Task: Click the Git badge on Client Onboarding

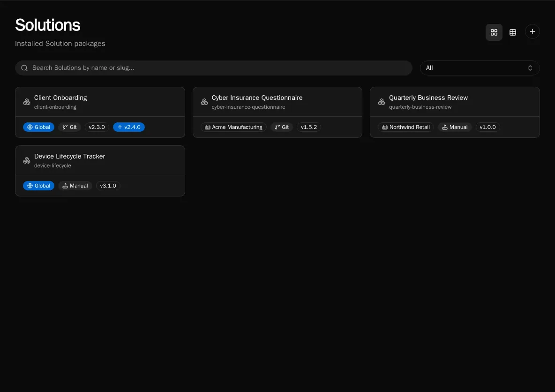Action: pyautogui.click(x=70, y=127)
